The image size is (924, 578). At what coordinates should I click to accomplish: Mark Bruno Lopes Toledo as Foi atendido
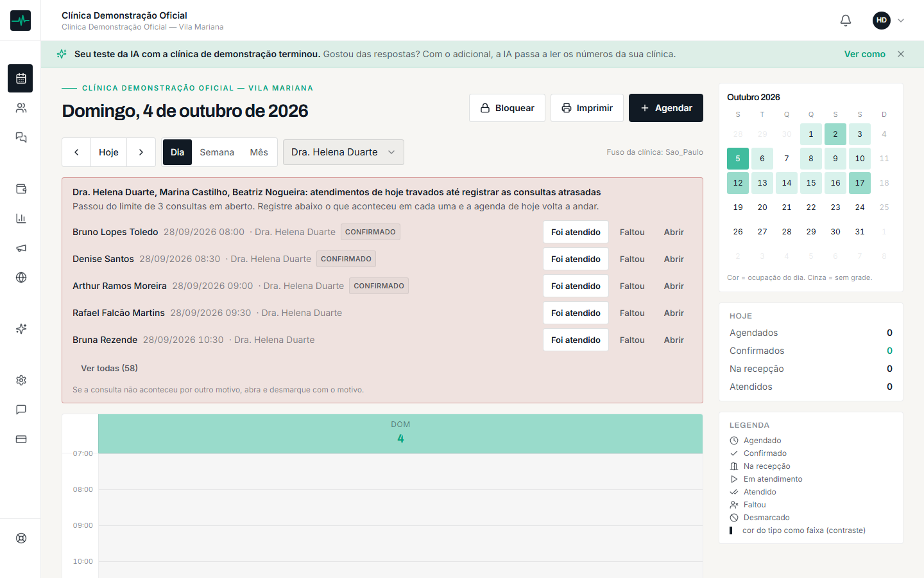tap(576, 232)
